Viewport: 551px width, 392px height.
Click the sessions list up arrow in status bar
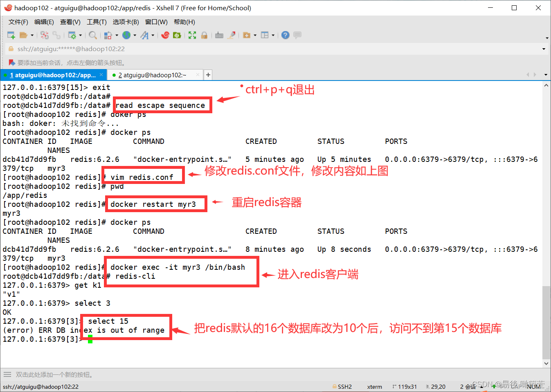coord(481,387)
